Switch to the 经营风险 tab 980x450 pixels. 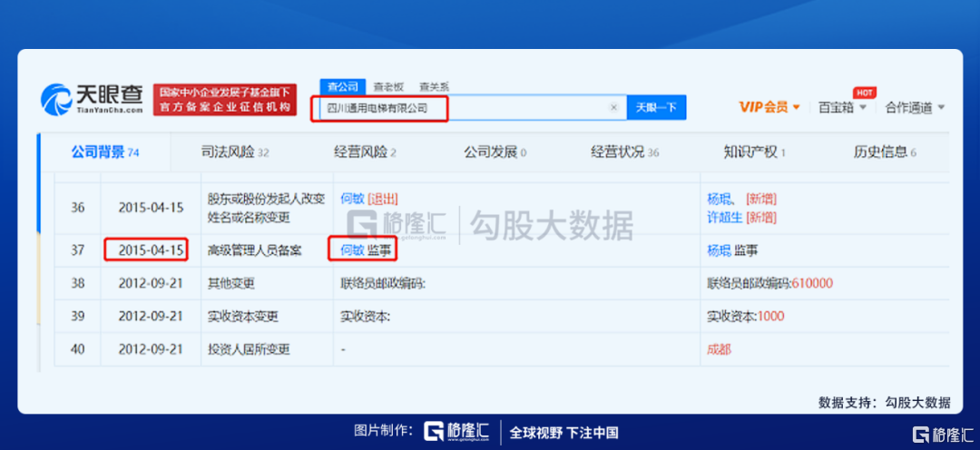point(365,152)
